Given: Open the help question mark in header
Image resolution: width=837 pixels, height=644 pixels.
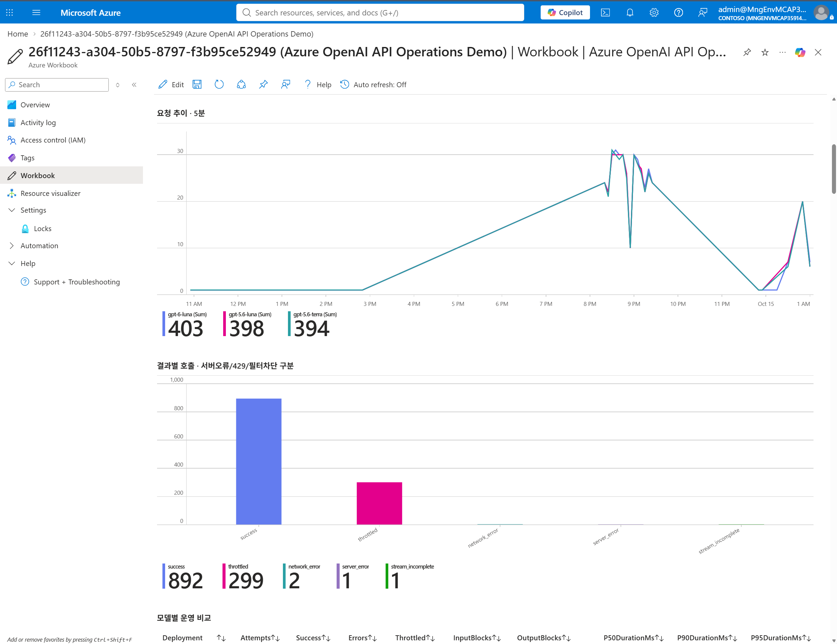Looking at the screenshot, I should tap(678, 13).
